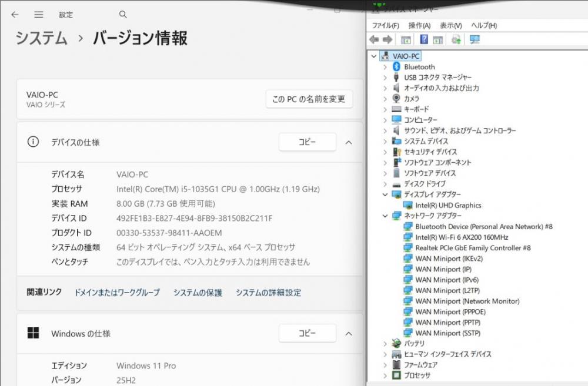Screen dimensions: 588x386
Task: Click the ディスク ドライブ icon
Action: [396, 184]
